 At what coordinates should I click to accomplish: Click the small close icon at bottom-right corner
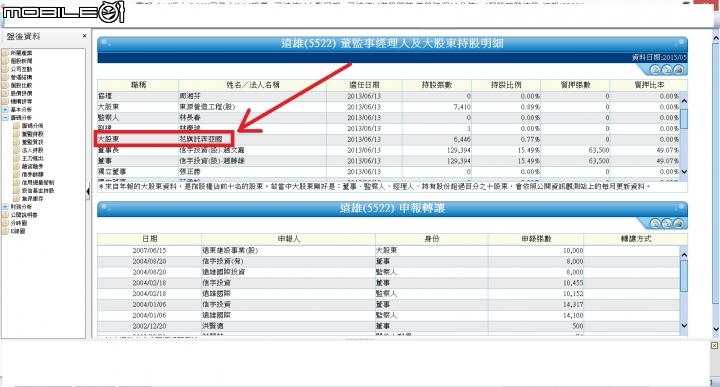point(714,345)
